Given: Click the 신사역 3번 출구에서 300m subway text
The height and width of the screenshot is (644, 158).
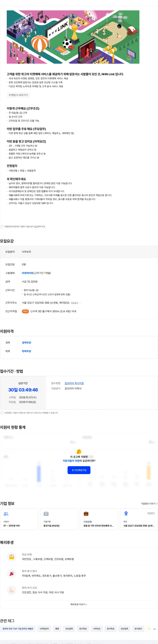Looking at the screenshot, I should [53, 311].
